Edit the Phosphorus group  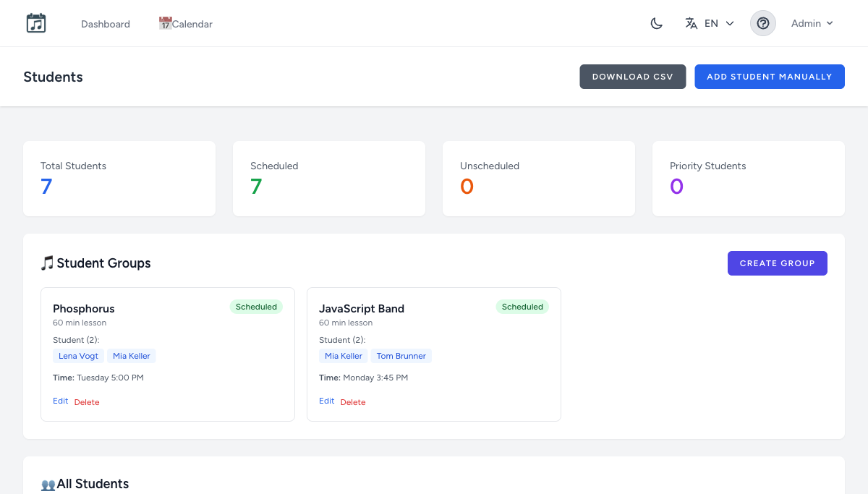click(x=61, y=401)
